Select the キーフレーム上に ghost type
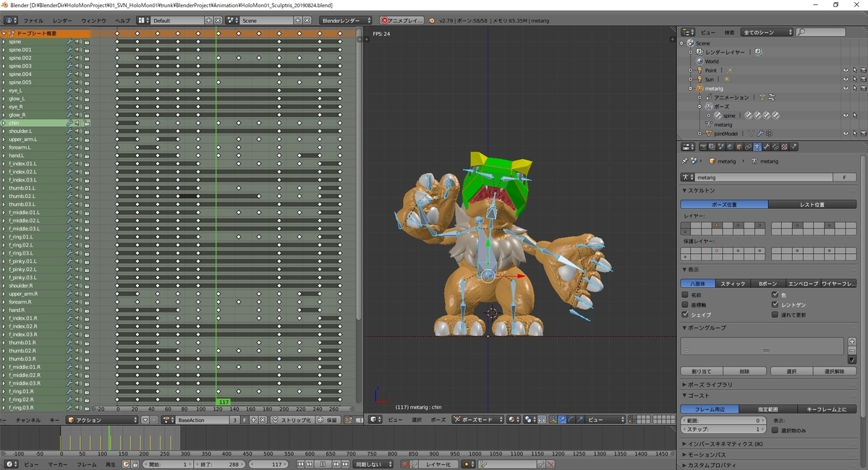 click(827, 409)
